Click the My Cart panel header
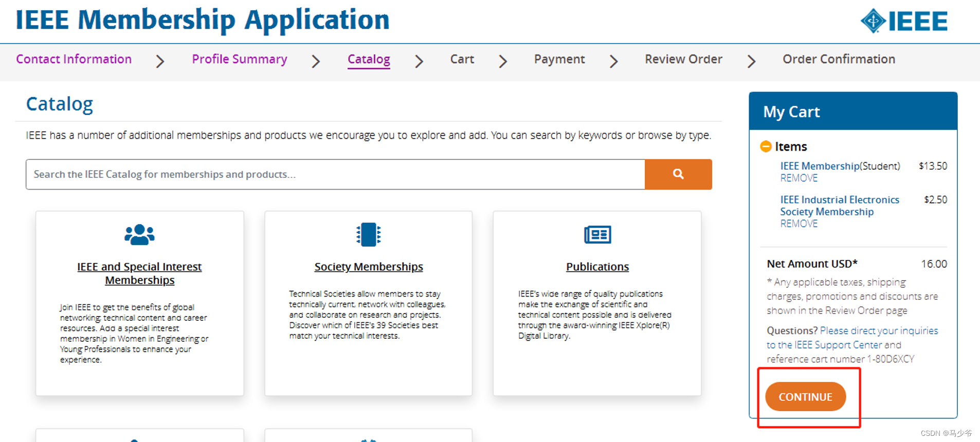 [x=853, y=111]
